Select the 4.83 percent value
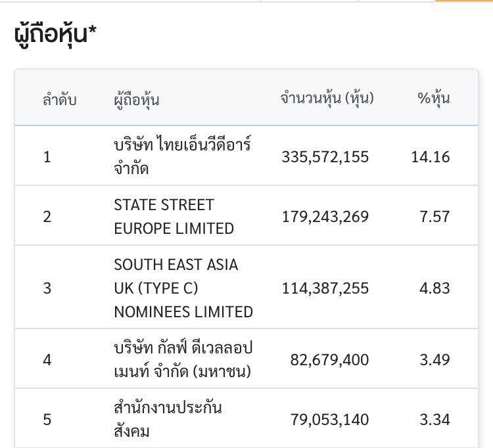 [x=435, y=288]
